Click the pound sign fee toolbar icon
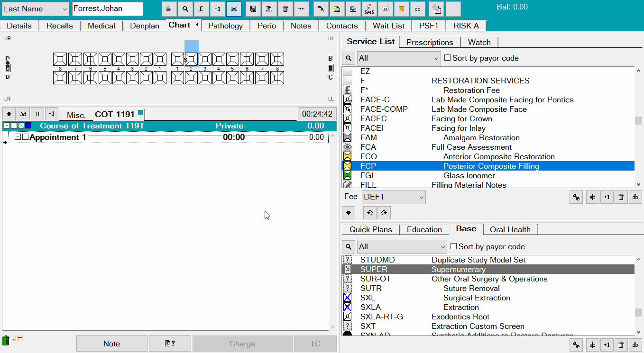The height and width of the screenshot is (353, 644). (201, 9)
